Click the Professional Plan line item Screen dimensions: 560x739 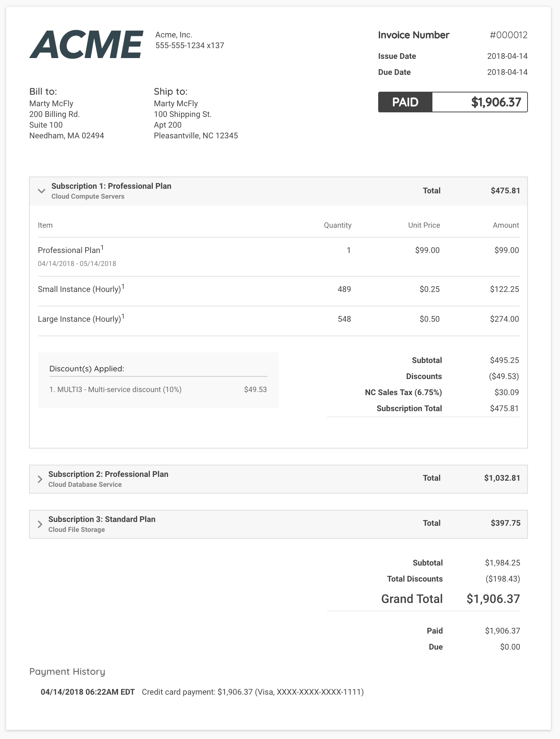[69, 250]
